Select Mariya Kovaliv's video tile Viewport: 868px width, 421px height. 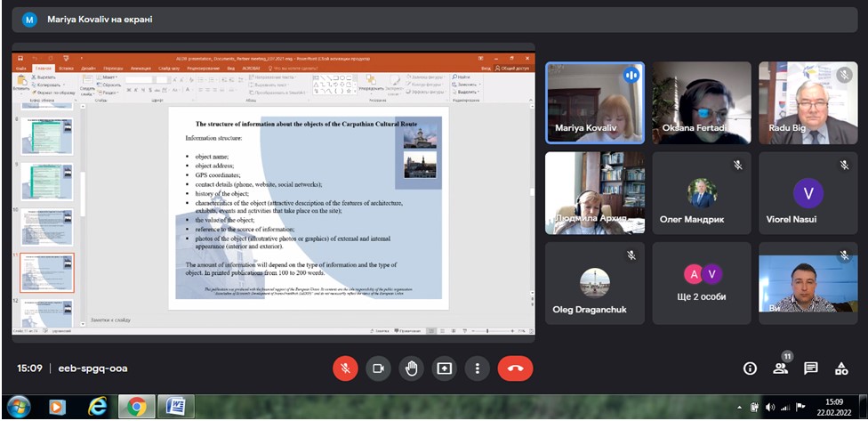click(x=594, y=102)
